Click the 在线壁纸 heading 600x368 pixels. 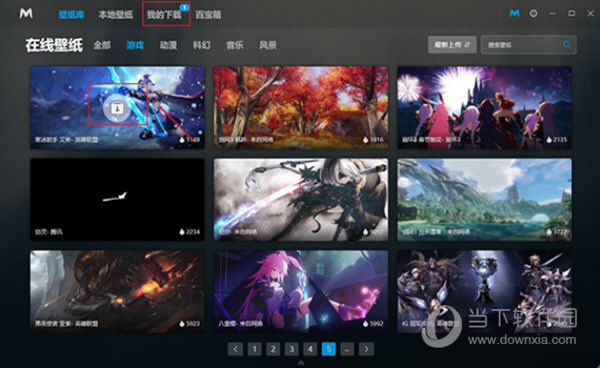pyautogui.click(x=54, y=45)
